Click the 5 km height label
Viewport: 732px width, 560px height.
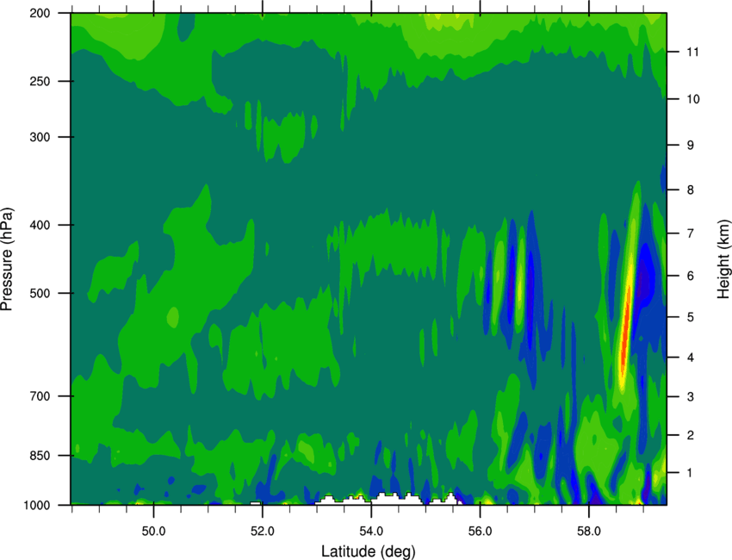pyautogui.click(x=691, y=317)
